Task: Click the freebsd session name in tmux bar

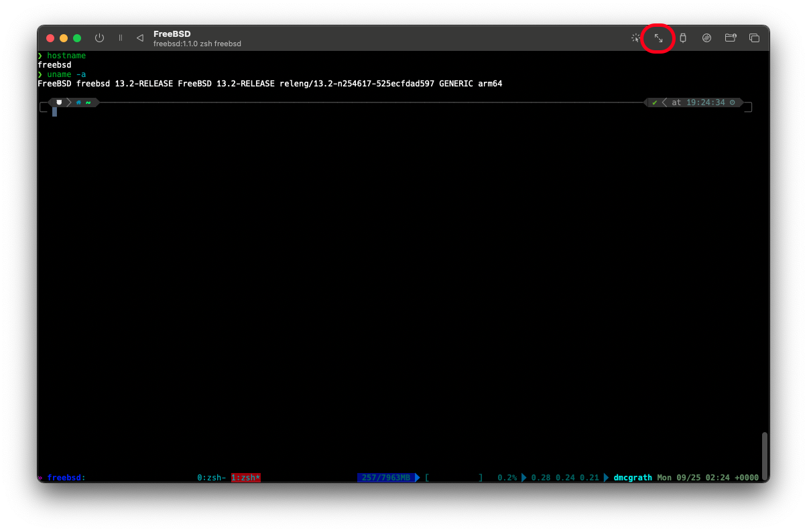Action: tap(66, 478)
